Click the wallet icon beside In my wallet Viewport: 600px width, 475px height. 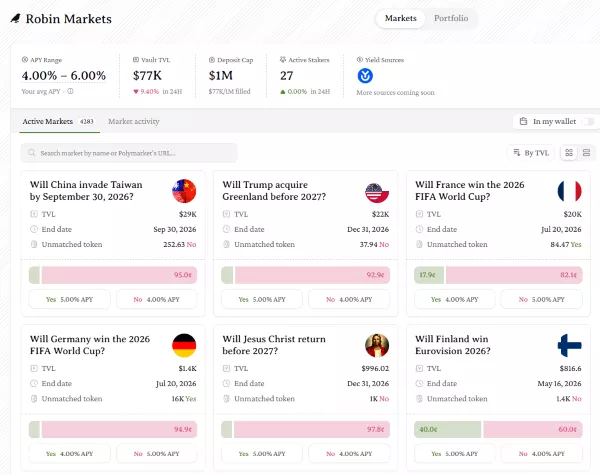[x=523, y=121]
